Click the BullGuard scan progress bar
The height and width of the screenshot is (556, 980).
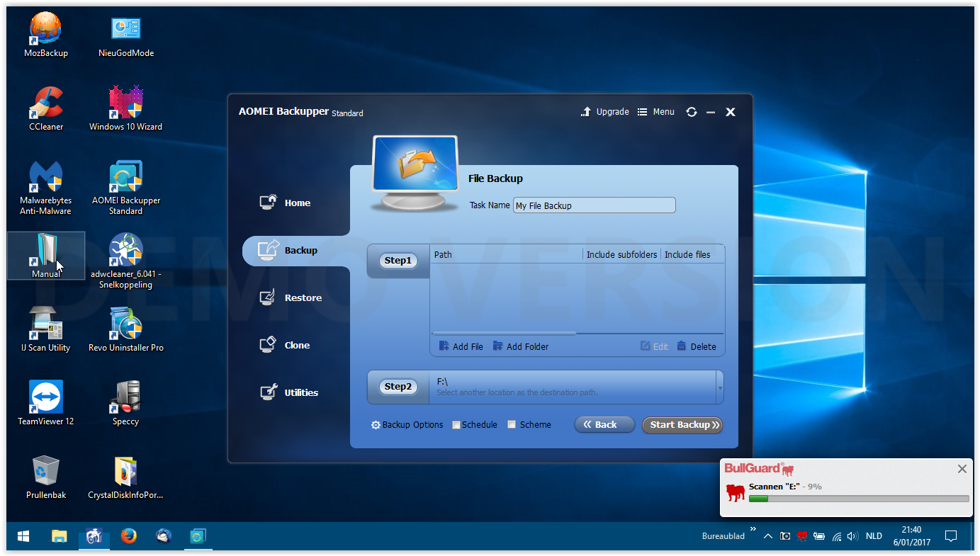[x=859, y=499]
